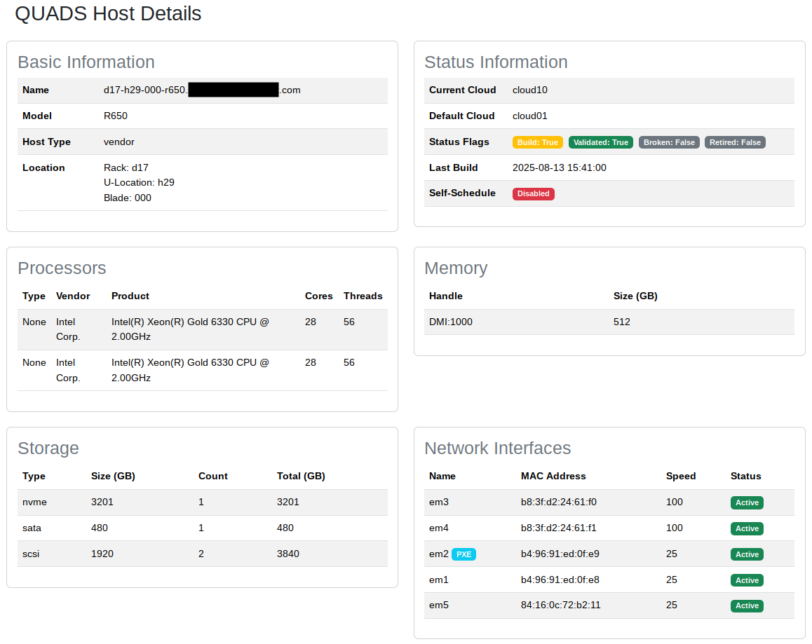Image resolution: width=812 pixels, height=644 pixels.
Task: Click the QUADS Host Details page title
Action: [108, 13]
